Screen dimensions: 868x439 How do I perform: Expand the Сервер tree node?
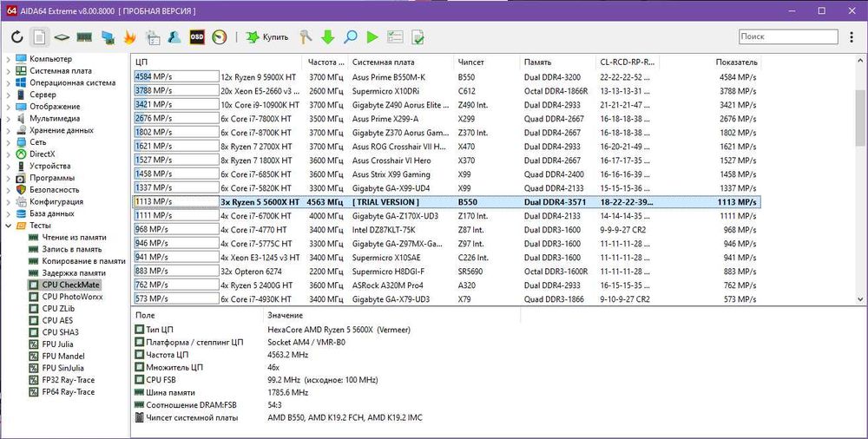(x=9, y=95)
